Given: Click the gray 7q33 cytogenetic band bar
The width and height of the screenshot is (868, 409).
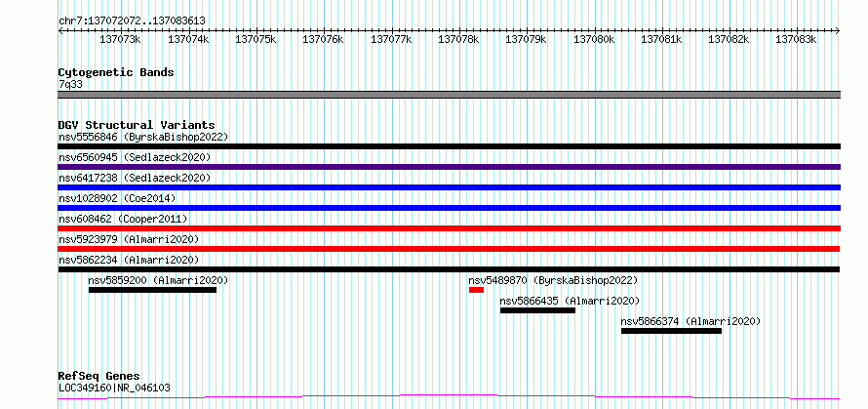Looking at the screenshot, I should 449,95.
